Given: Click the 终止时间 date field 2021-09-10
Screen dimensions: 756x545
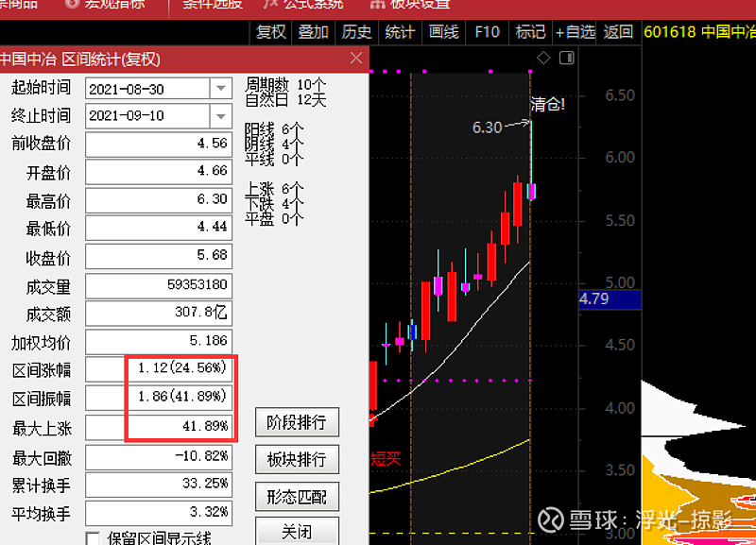Looking at the screenshot, I should [x=147, y=116].
